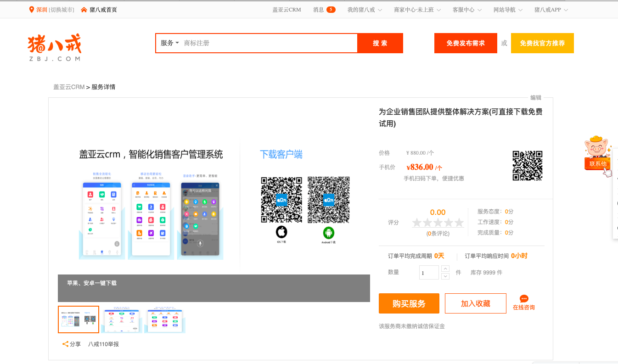Open the 服务 search category dropdown
618x364 pixels.
click(x=169, y=43)
